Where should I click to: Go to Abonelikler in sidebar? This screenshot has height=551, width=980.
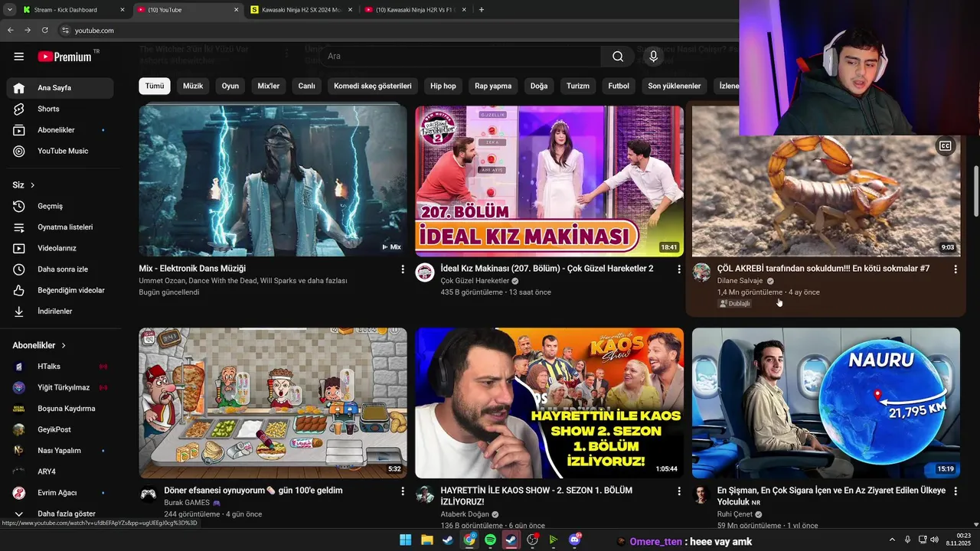coord(60,130)
